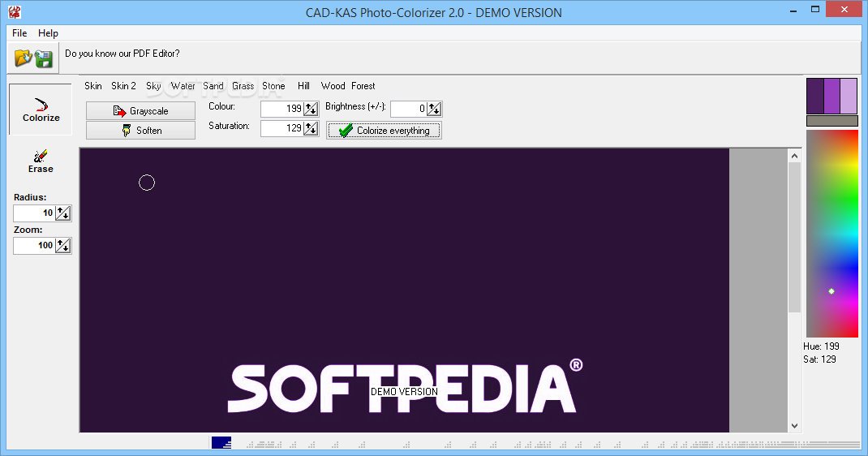This screenshot has width=868, height=456.
Task: Click the Saturation spinner arrows
Action: coord(312,128)
